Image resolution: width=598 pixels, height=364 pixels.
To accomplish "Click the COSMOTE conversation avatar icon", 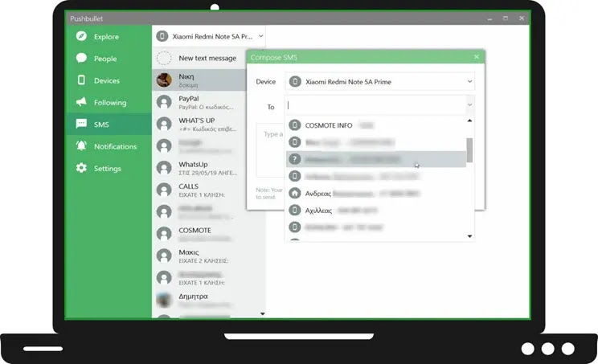I will pyautogui.click(x=165, y=234).
